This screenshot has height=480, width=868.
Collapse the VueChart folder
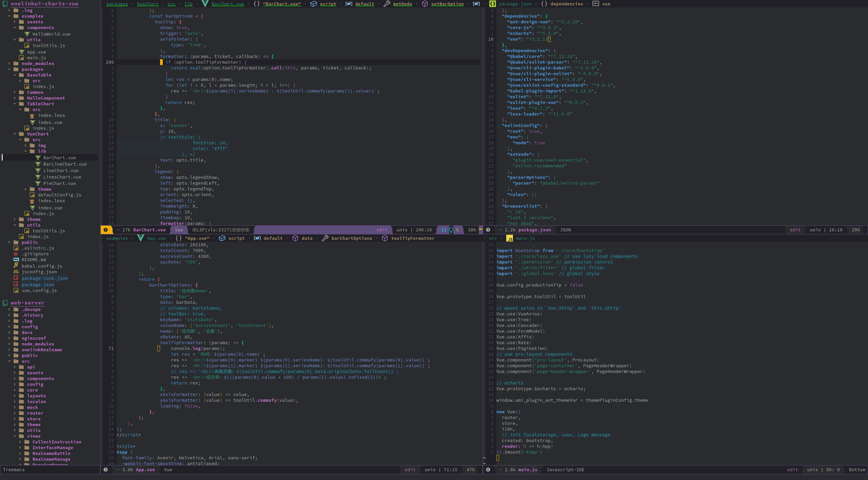15,134
